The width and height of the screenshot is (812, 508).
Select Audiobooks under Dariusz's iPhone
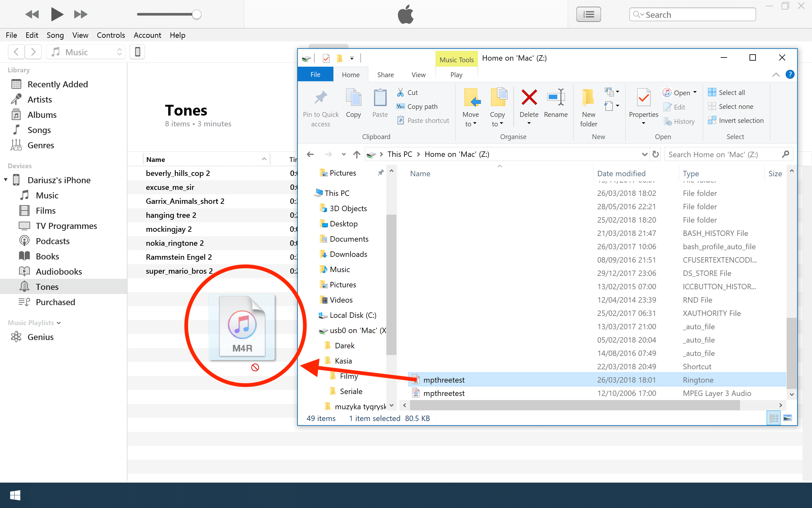[x=59, y=271]
